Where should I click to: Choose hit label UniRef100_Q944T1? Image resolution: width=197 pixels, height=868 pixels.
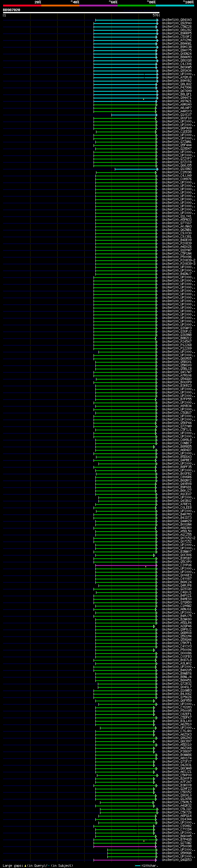click(177, 98)
